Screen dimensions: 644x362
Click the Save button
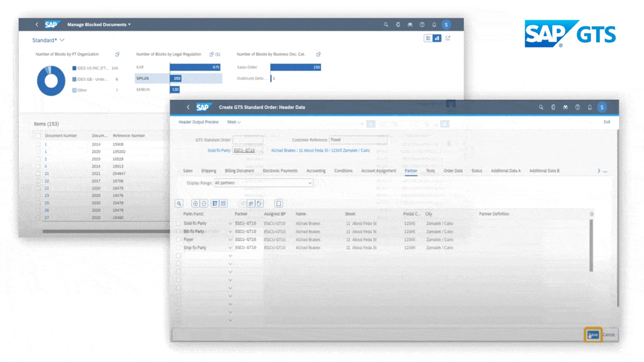pos(593,335)
